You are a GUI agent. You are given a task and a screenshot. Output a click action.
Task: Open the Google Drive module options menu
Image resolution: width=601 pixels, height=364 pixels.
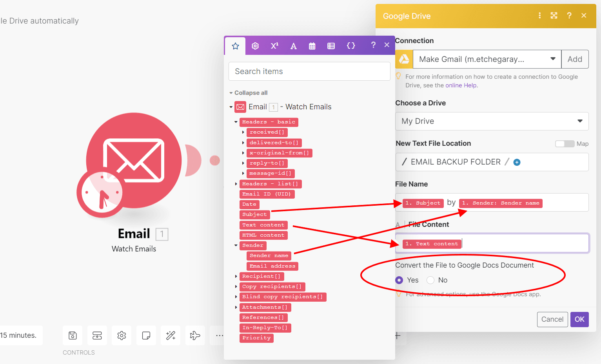[540, 15]
